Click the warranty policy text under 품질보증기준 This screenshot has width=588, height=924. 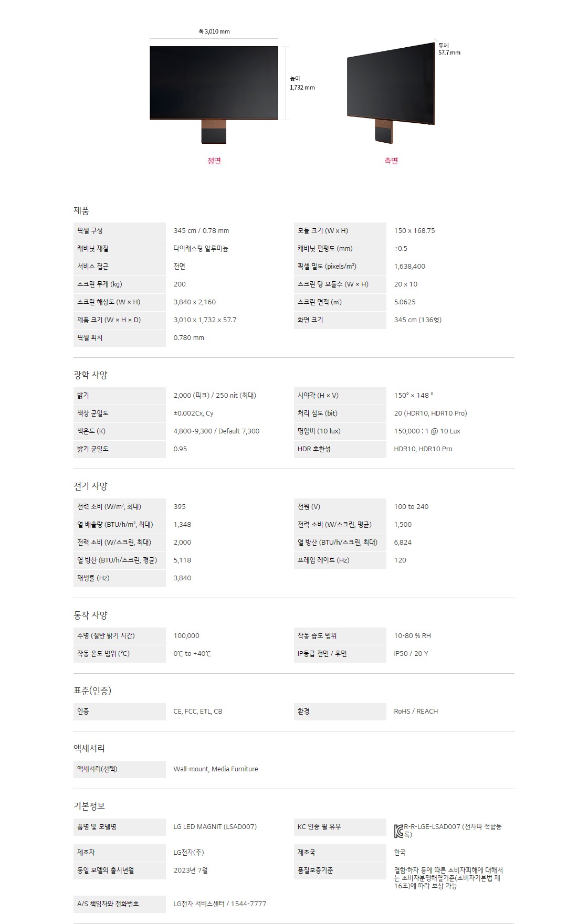click(x=448, y=878)
